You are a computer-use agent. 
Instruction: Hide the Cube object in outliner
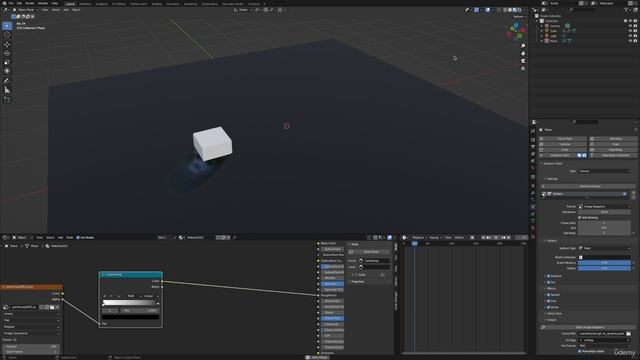tap(630, 31)
